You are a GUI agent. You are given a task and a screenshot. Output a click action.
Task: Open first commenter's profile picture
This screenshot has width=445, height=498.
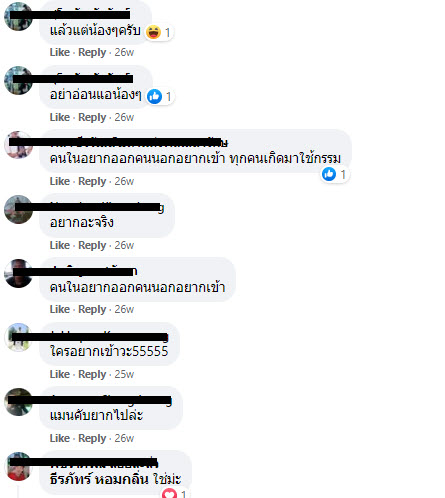coord(18,16)
